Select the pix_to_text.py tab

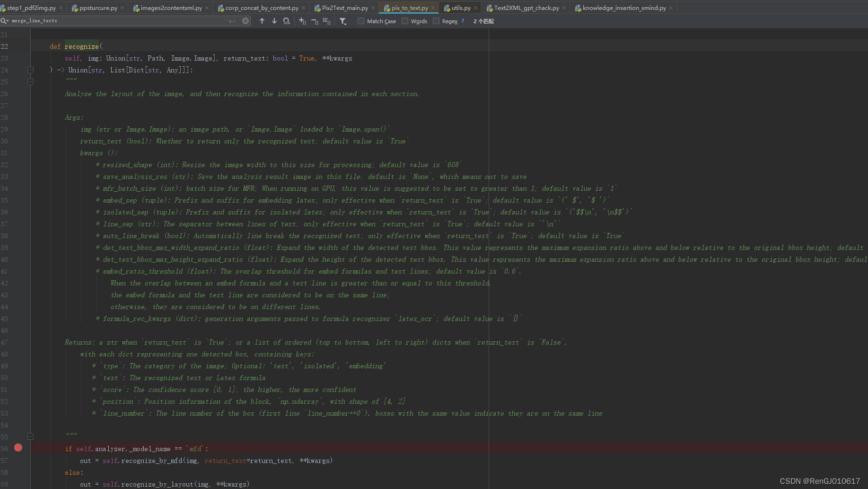[x=410, y=8]
